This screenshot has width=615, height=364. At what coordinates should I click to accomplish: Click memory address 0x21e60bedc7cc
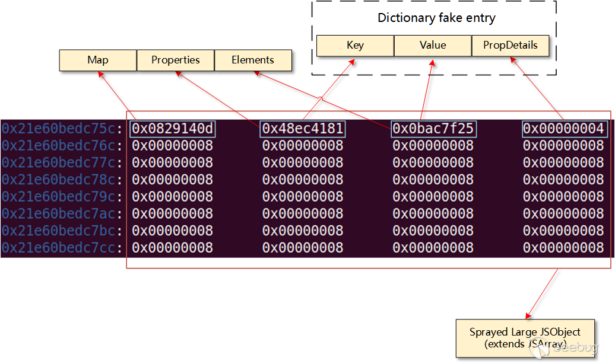click(x=63, y=248)
